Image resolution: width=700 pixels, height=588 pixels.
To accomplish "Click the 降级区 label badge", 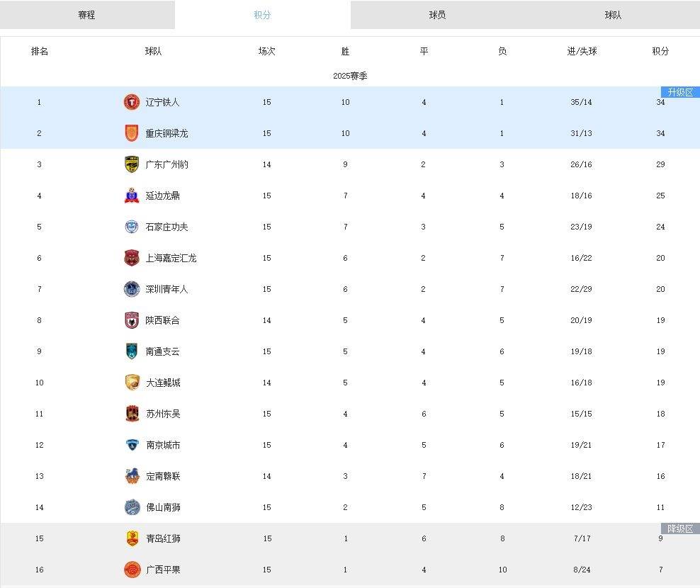I will pyautogui.click(x=679, y=528).
